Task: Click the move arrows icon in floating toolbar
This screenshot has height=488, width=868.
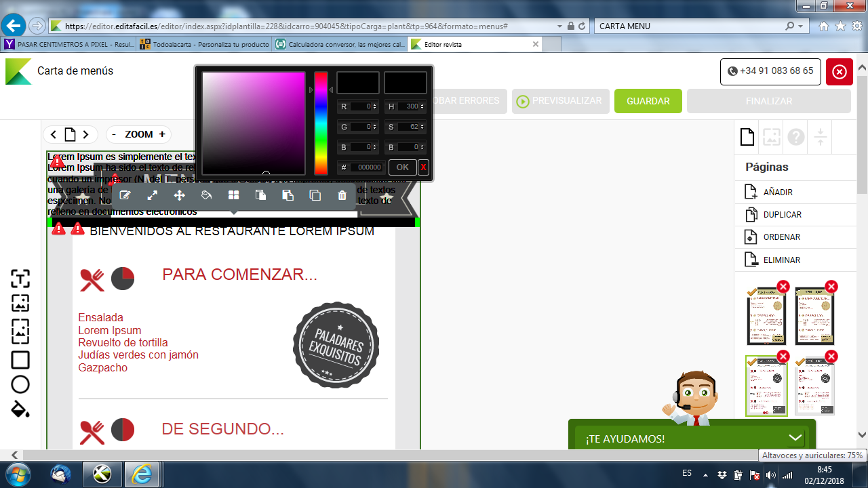Action: (x=180, y=195)
